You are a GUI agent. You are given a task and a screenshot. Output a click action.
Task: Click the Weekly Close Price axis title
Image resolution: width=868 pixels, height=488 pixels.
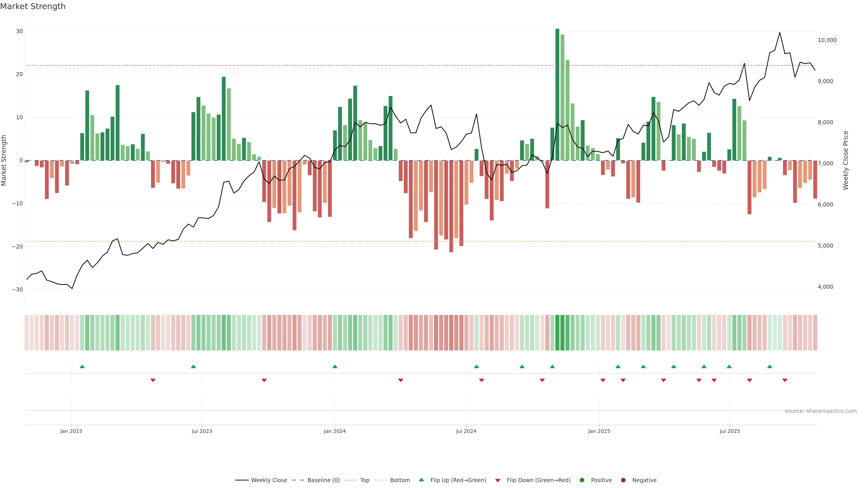click(x=846, y=160)
